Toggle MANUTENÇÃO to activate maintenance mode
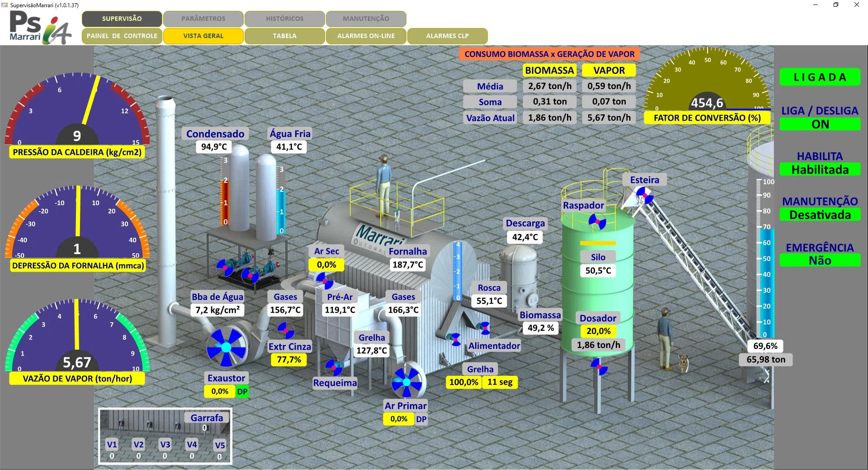The width and height of the screenshot is (868, 470). tap(820, 215)
